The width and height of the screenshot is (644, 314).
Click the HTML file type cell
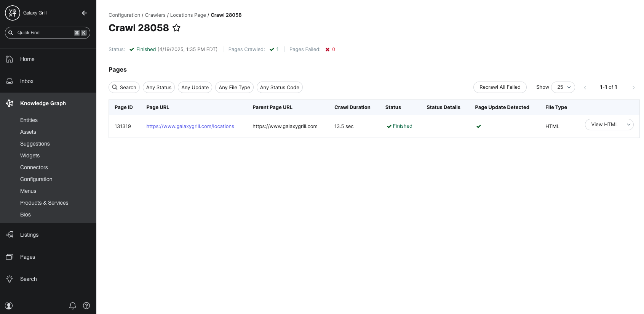pos(552,127)
